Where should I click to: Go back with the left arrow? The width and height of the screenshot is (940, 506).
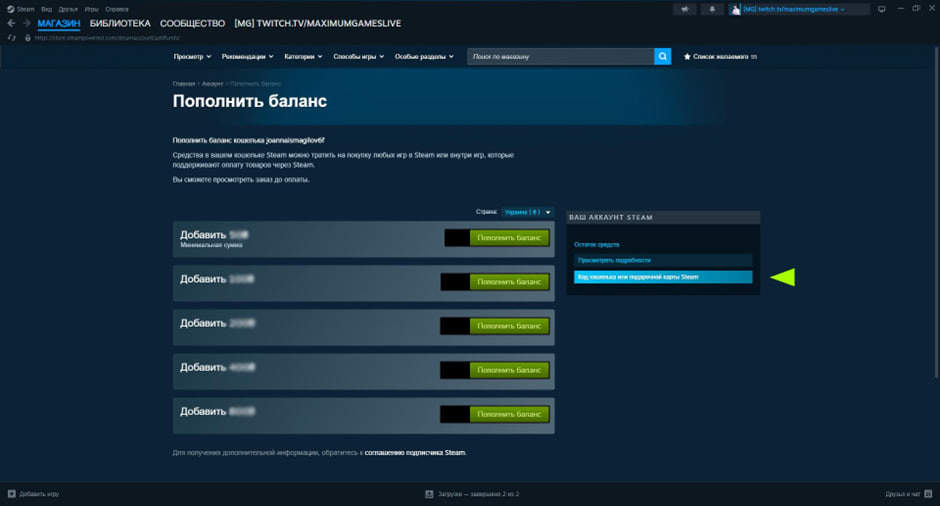click(11, 23)
